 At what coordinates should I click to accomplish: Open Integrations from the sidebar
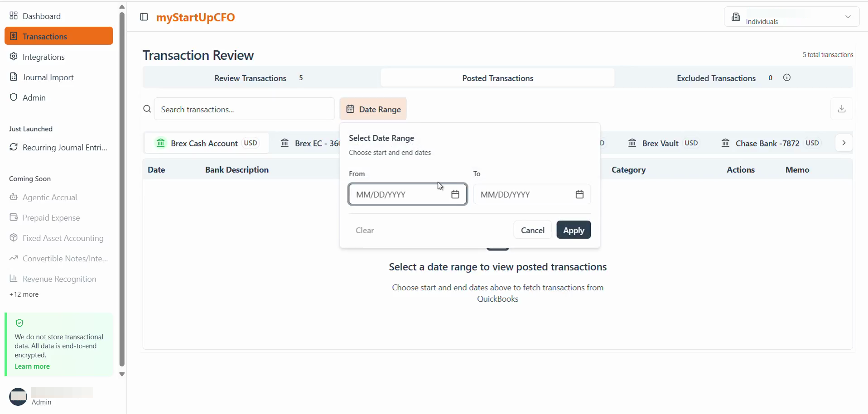pos(58,57)
